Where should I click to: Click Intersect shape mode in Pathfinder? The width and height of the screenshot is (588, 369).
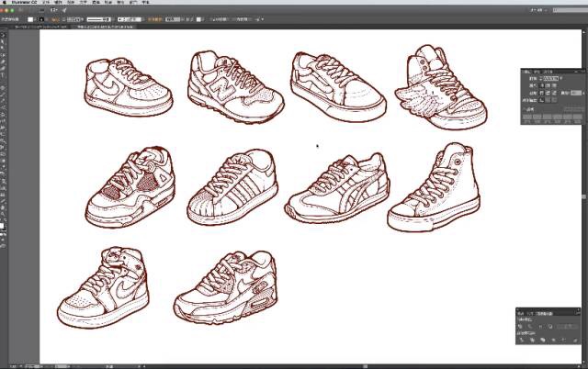point(540,327)
